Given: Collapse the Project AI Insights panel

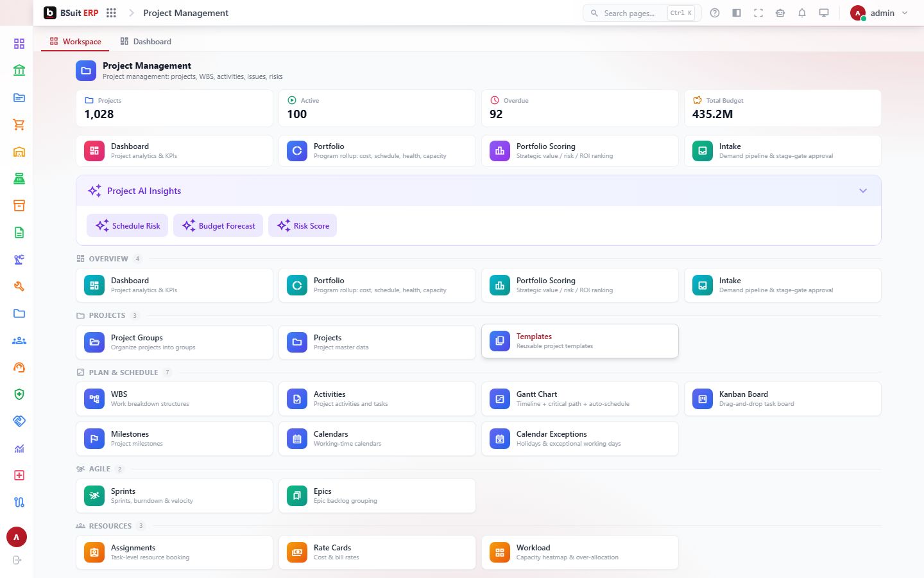Looking at the screenshot, I should pos(863,191).
